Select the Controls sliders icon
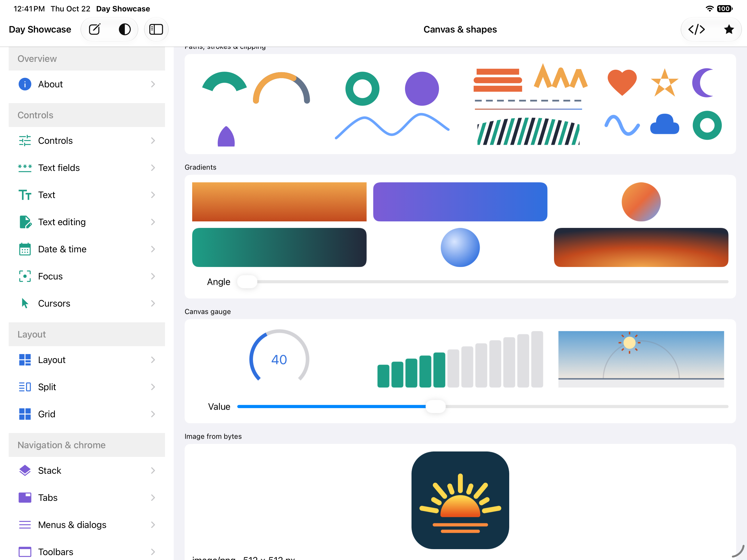The width and height of the screenshot is (747, 560). pos(25,141)
